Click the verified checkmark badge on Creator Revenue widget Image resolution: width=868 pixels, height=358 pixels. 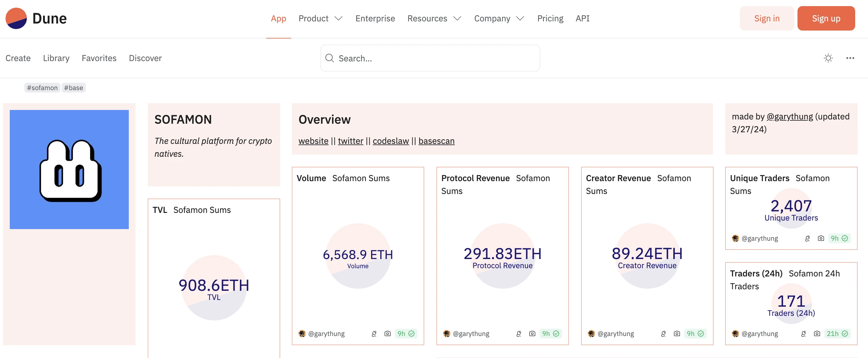pyautogui.click(x=702, y=333)
